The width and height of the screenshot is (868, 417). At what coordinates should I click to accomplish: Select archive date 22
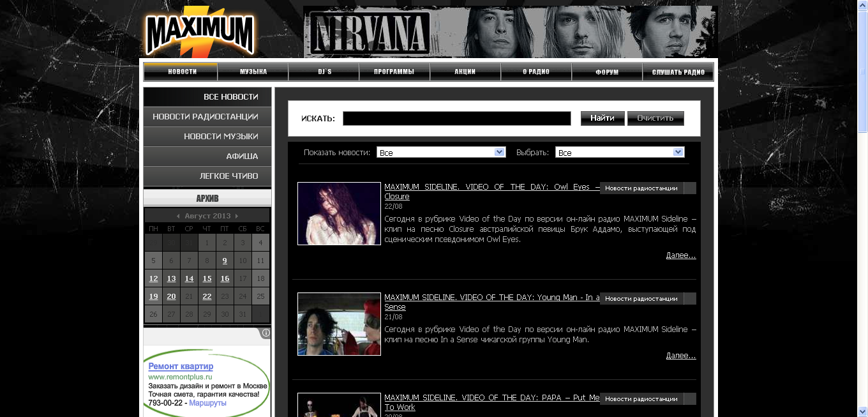coord(207,296)
